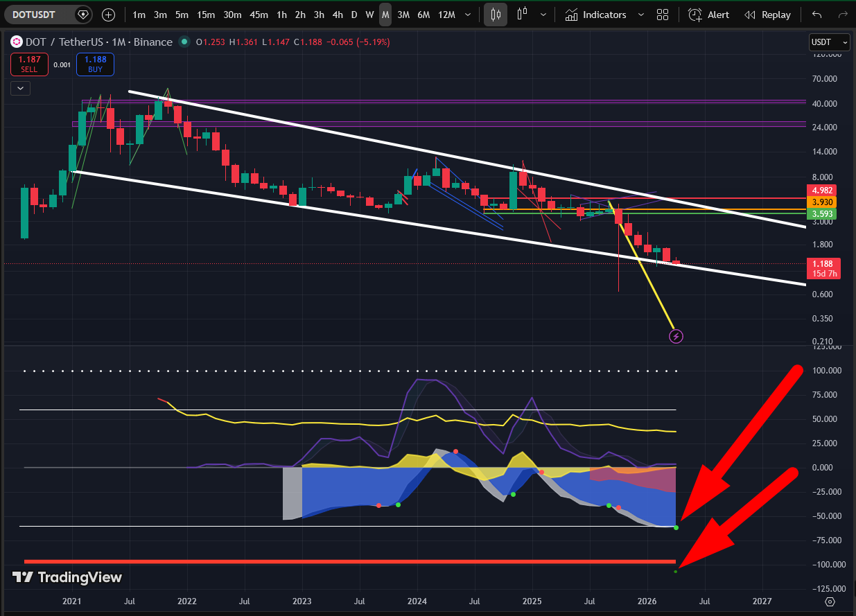The height and width of the screenshot is (616, 856).
Task: Expand the chart type dropdown arrow
Action: [x=543, y=15]
